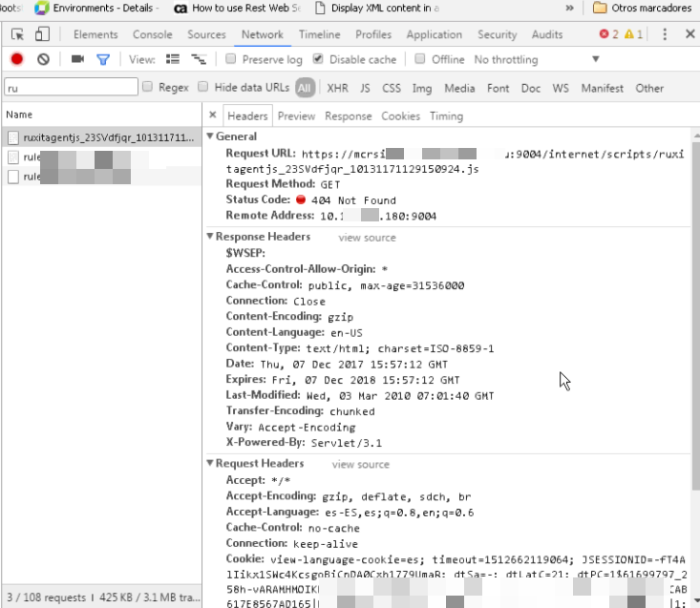The height and width of the screenshot is (608, 700).
Task: Enable the Regex filter checkbox
Action: pyautogui.click(x=147, y=88)
